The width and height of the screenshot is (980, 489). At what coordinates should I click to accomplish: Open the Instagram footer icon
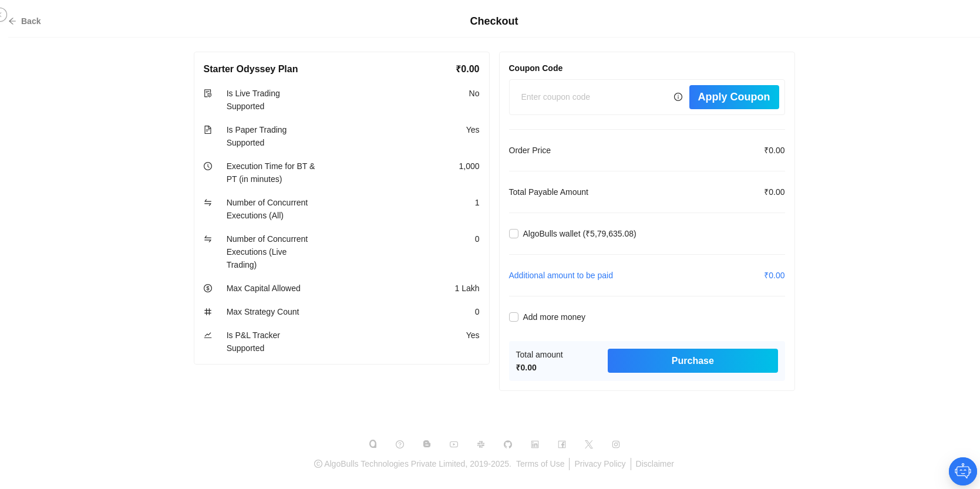pyautogui.click(x=616, y=444)
